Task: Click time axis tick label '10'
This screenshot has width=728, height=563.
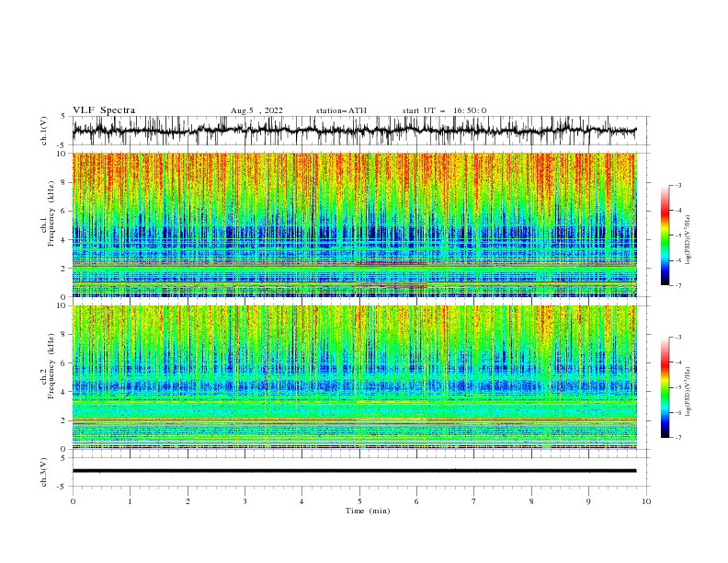Action: [x=646, y=501]
